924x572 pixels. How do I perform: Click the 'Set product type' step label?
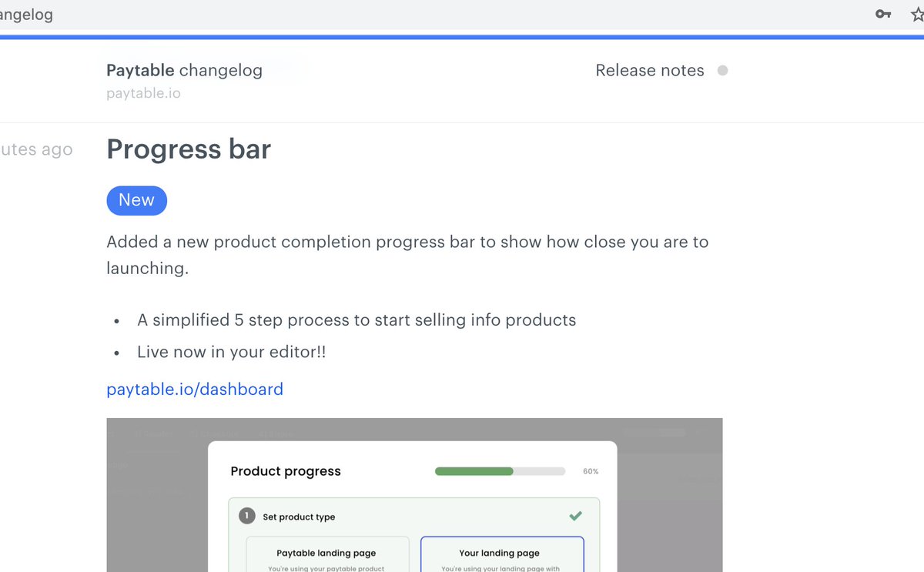[x=299, y=517]
